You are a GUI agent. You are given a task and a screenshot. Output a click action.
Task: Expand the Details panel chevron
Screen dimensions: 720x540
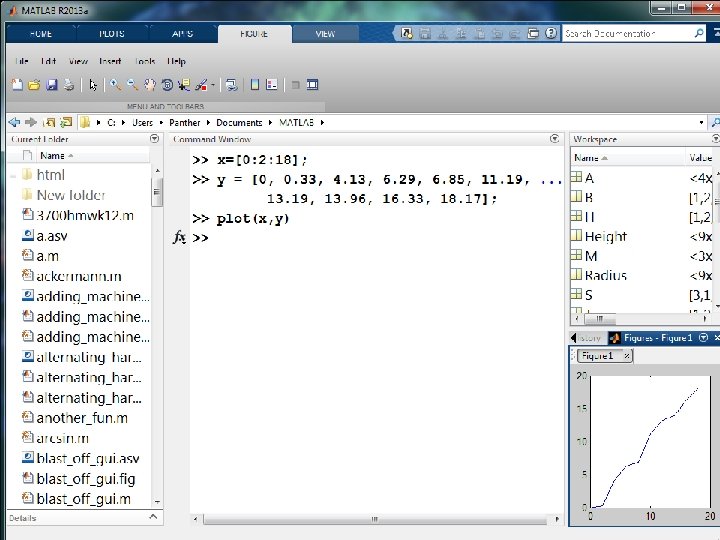(x=153, y=517)
